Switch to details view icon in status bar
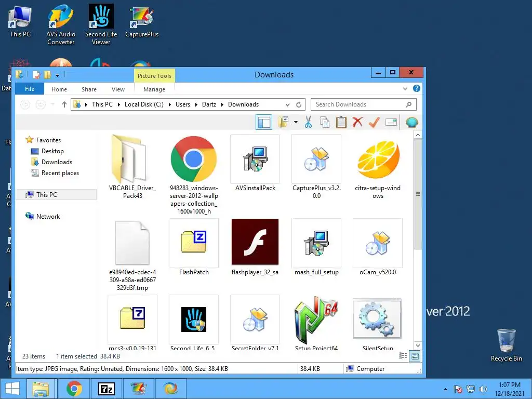This screenshot has height=399, width=532. coord(403,356)
